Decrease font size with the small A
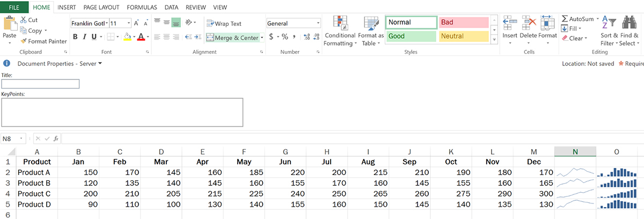The height and width of the screenshot is (219, 644). (x=147, y=23)
